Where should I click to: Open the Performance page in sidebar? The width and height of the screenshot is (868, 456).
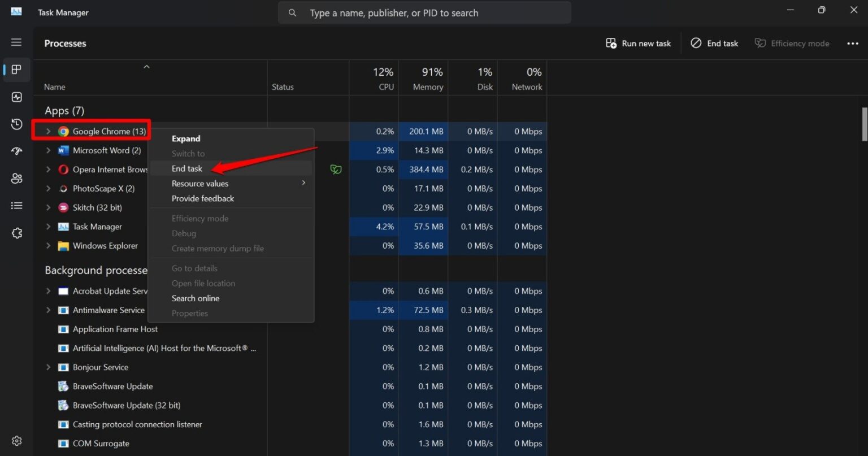(16, 97)
